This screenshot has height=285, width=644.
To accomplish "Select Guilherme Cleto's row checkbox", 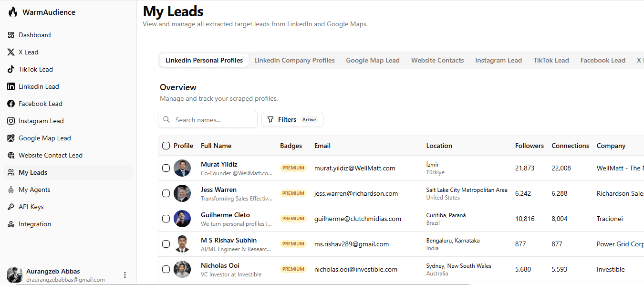I will tap(166, 219).
